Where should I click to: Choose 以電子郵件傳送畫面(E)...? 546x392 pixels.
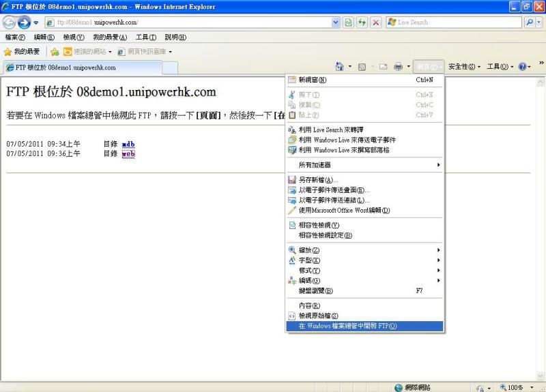(x=364, y=190)
